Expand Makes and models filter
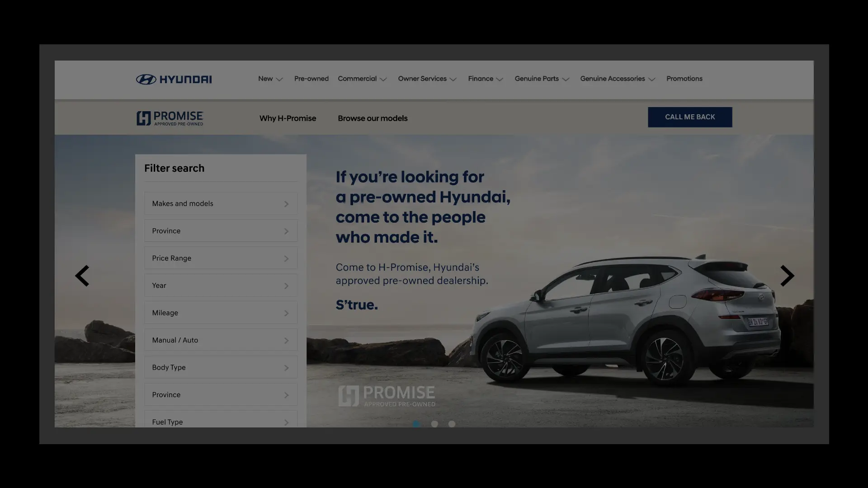The width and height of the screenshot is (868, 488). (221, 204)
